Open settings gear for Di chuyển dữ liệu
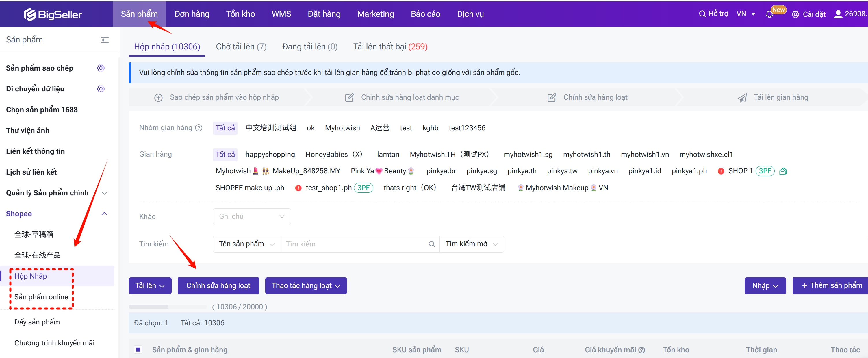This screenshot has height=358, width=868. click(x=101, y=89)
